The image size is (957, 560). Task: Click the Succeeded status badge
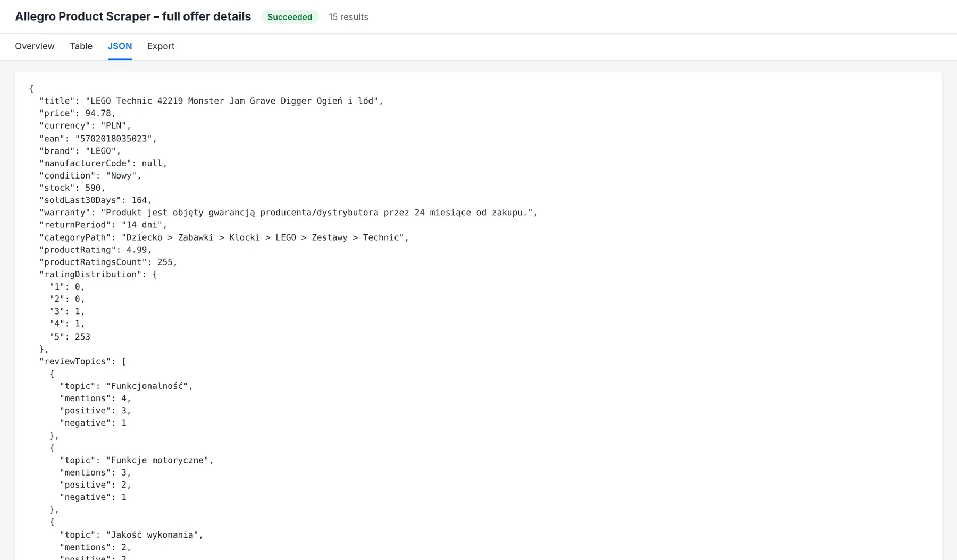[x=290, y=17]
